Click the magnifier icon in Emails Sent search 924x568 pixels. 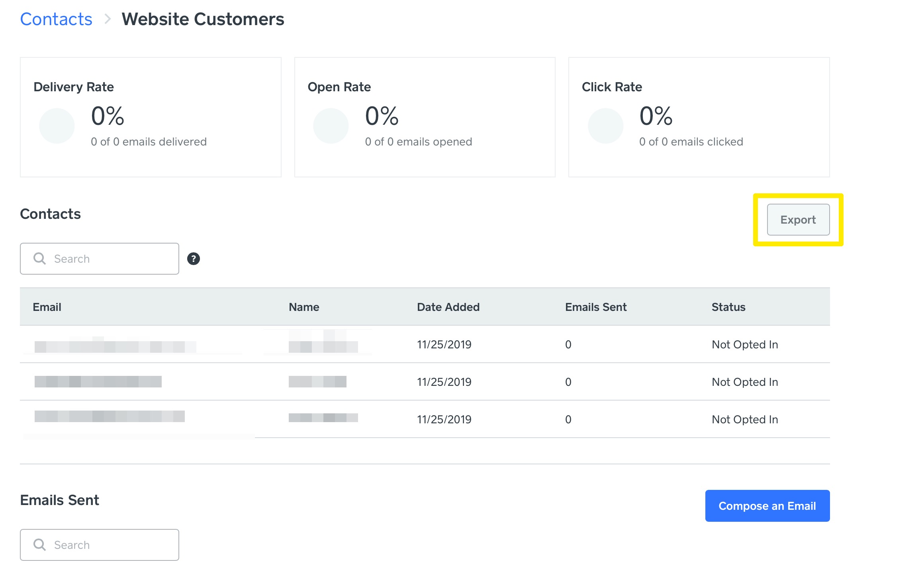click(39, 544)
